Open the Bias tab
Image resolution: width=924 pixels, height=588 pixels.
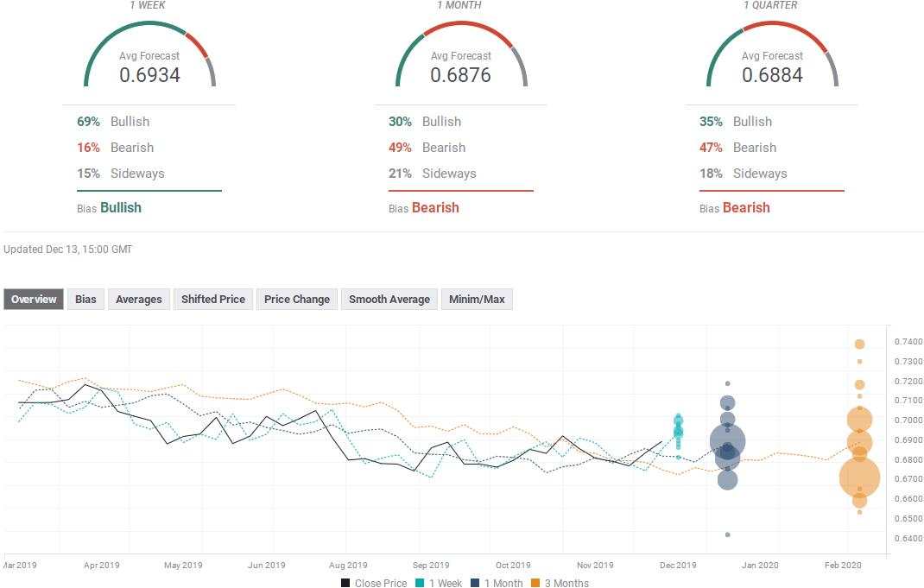(85, 300)
